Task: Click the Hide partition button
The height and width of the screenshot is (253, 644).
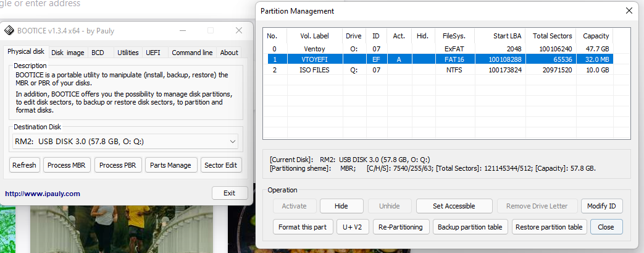Action: point(341,206)
